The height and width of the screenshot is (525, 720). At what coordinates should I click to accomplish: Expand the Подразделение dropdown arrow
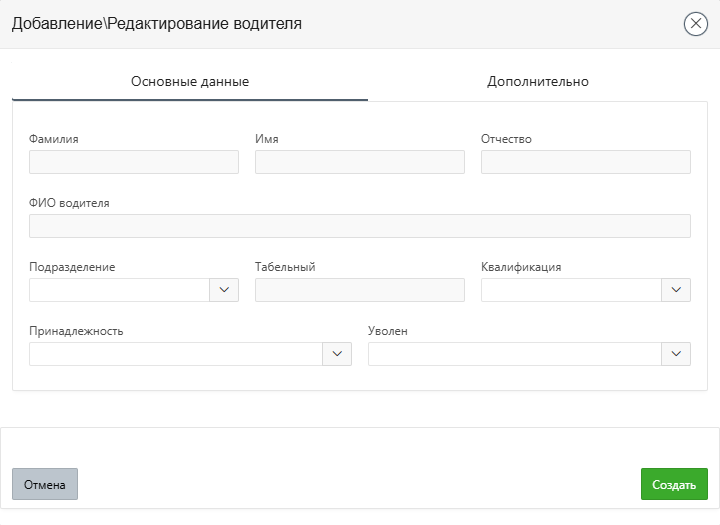tap(224, 290)
